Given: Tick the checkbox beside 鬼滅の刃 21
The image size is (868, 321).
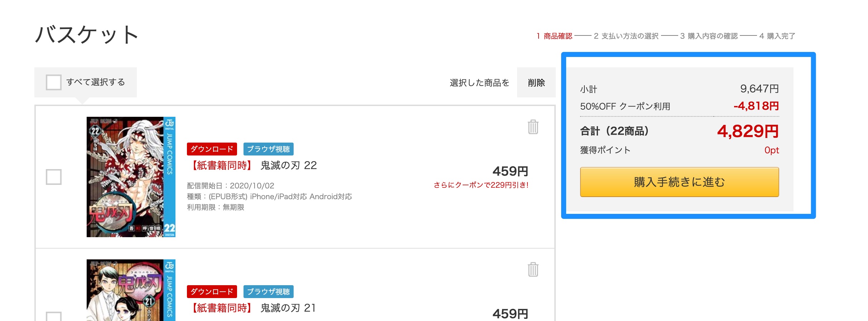Looking at the screenshot, I should coord(54,316).
